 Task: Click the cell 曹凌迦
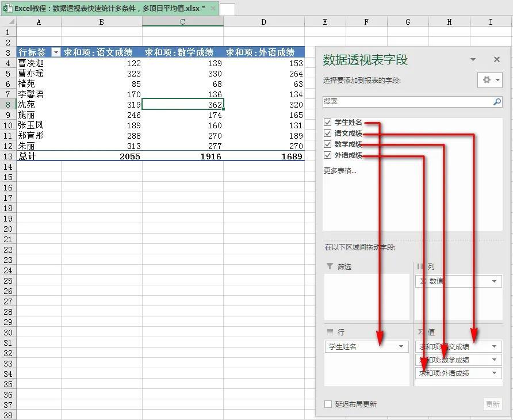coord(39,63)
